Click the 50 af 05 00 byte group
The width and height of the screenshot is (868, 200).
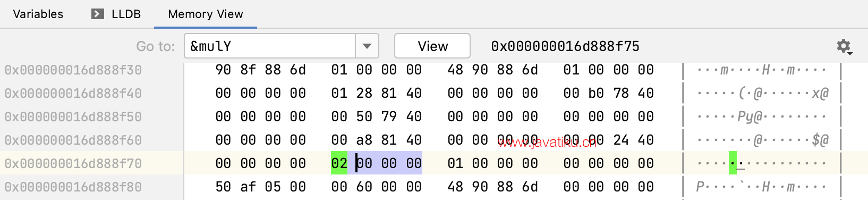coord(261,187)
